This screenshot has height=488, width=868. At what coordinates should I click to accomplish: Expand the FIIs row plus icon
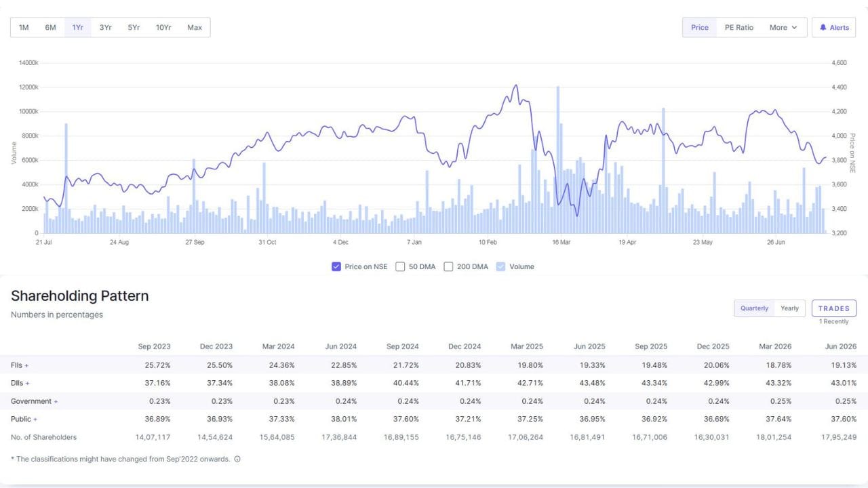point(26,366)
